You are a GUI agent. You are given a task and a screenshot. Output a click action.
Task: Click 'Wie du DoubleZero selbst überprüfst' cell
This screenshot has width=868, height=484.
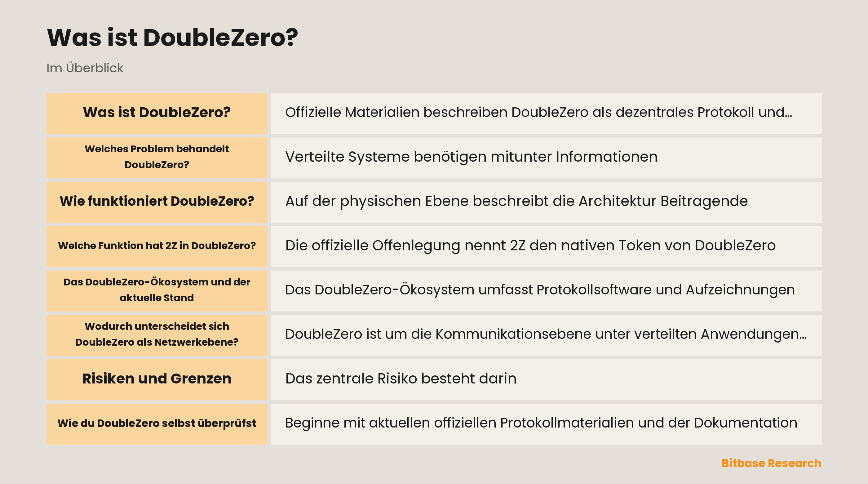[x=157, y=424]
